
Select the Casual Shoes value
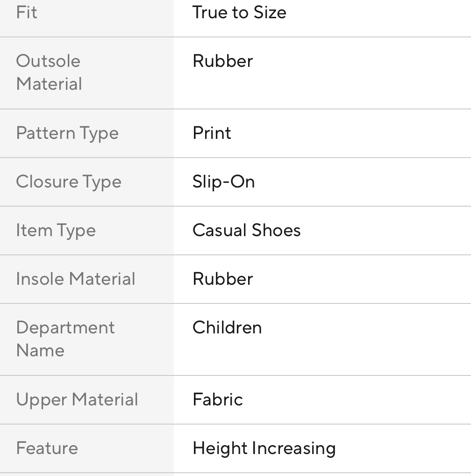pyautogui.click(x=247, y=231)
